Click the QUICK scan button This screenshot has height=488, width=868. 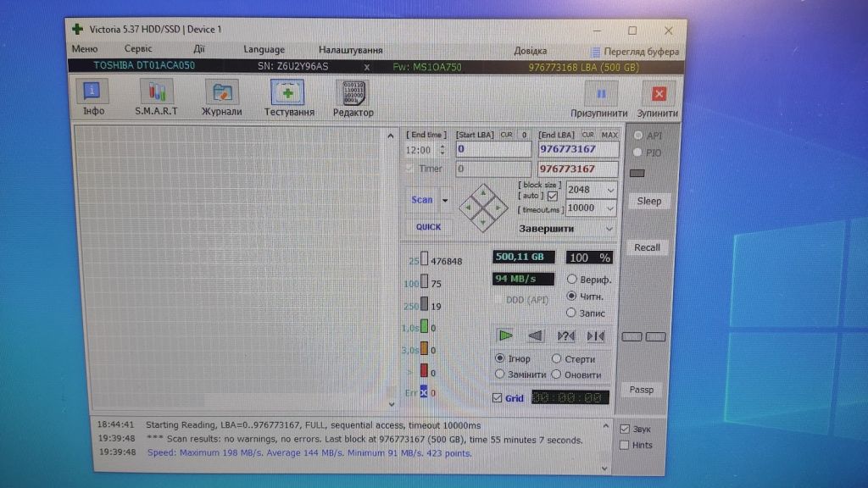pyautogui.click(x=428, y=227)
